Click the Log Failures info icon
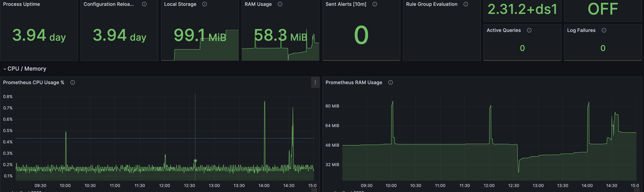Viewport: 644px width, 192px height. (604, 30)
